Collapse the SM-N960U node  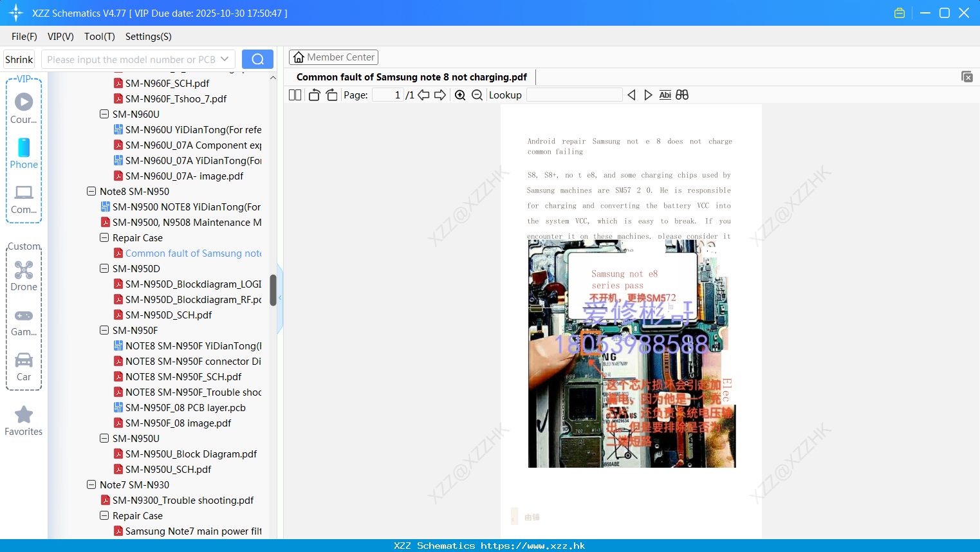104,114
